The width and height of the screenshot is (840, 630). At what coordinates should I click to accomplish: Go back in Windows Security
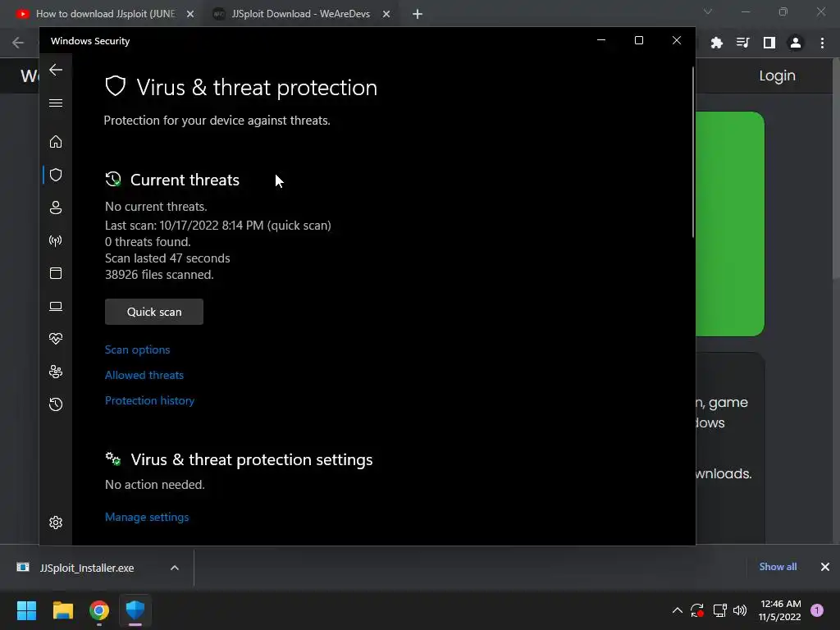tap(56, 70)
